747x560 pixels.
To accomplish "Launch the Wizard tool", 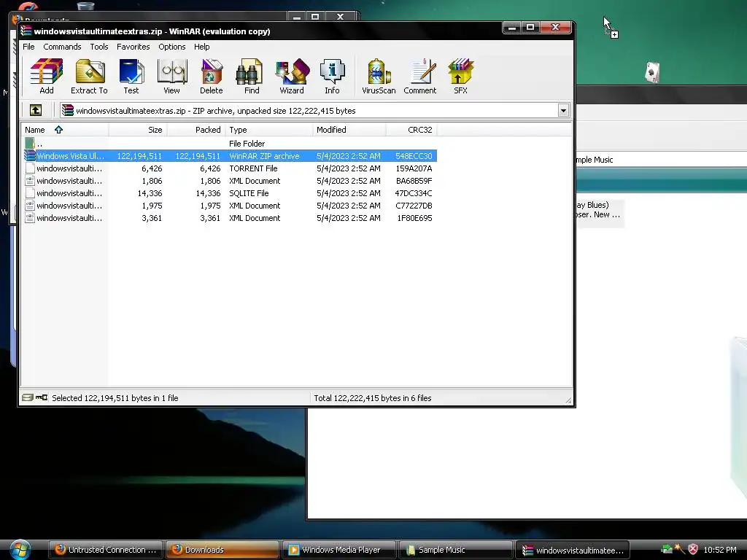I will [x=292, y=76].
